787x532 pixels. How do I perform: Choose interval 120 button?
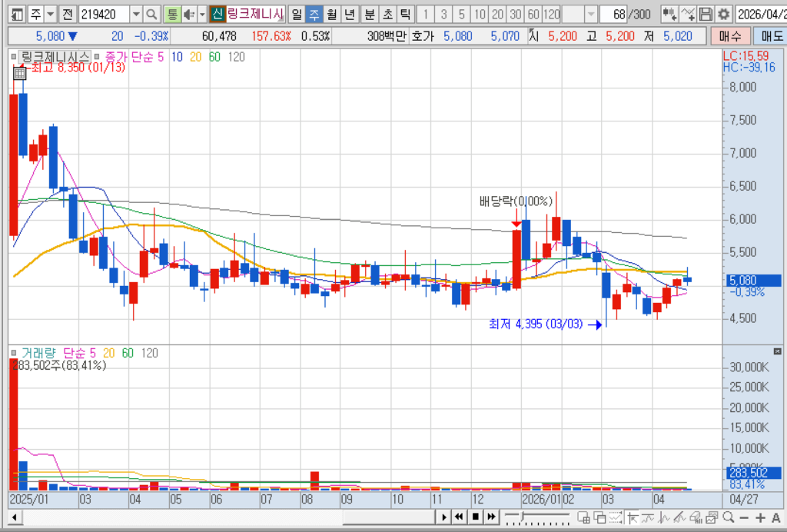point(552,14)
